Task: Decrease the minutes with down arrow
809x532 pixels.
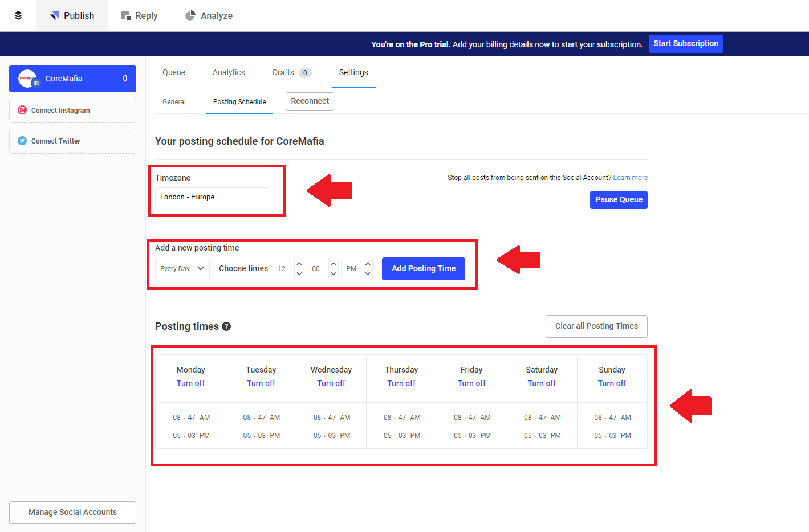Action: pyautogui.click(x=334, y=273)
